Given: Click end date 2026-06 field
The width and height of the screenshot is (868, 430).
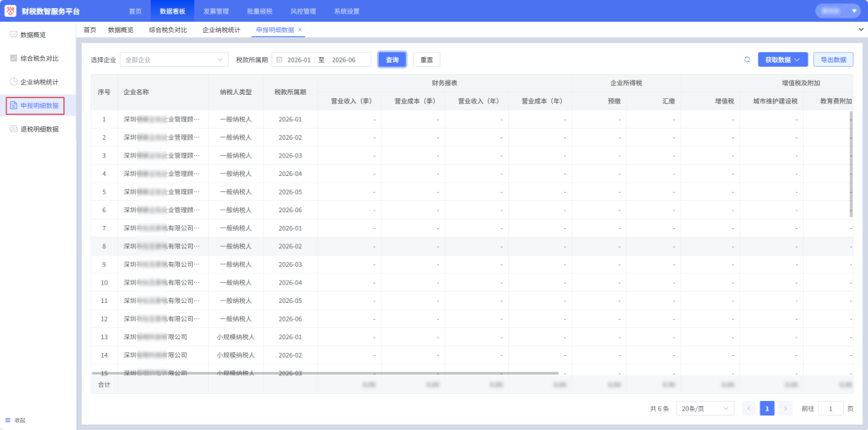Looking at the screenshot, I should click(343, 59).
